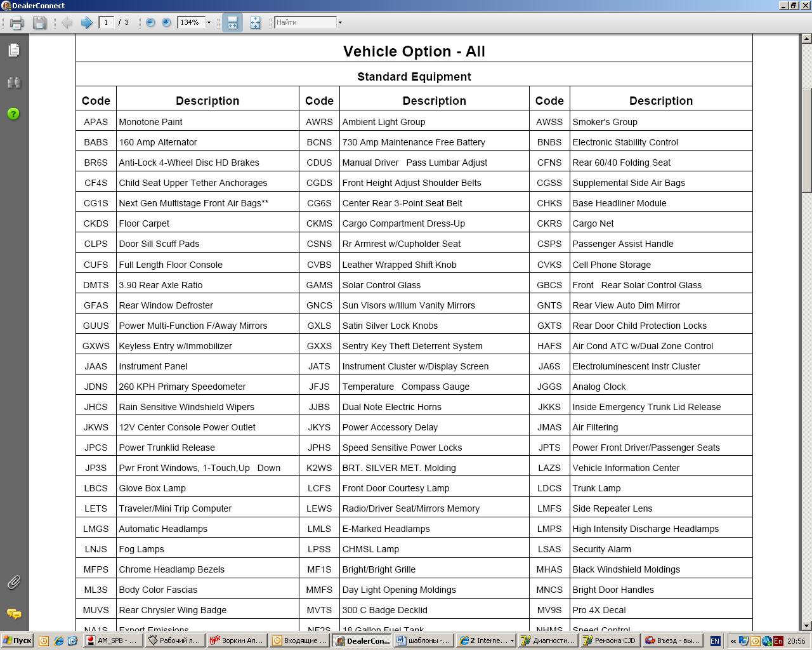
Task: Select 'Monotone Paint' description
Action: coord(150,122)
